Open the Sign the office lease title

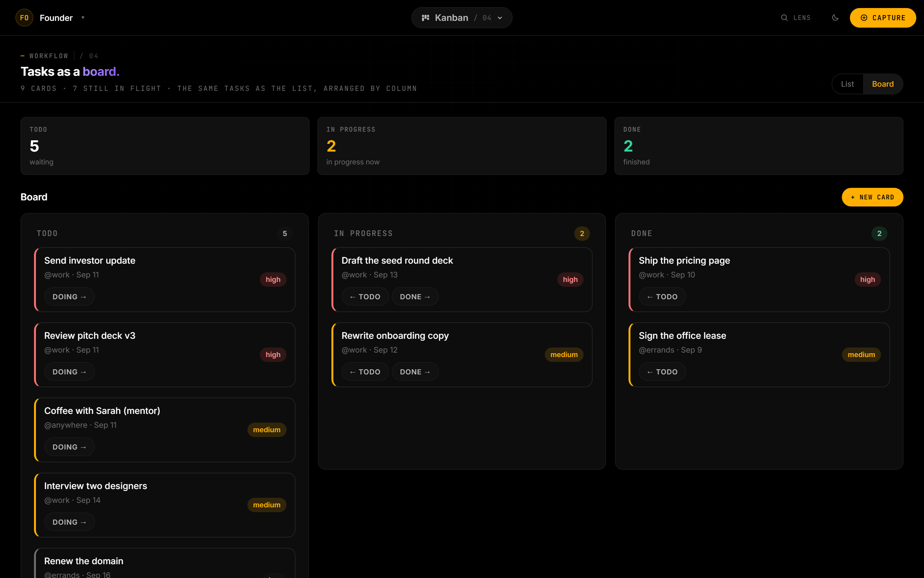click(x=682, y=335)
